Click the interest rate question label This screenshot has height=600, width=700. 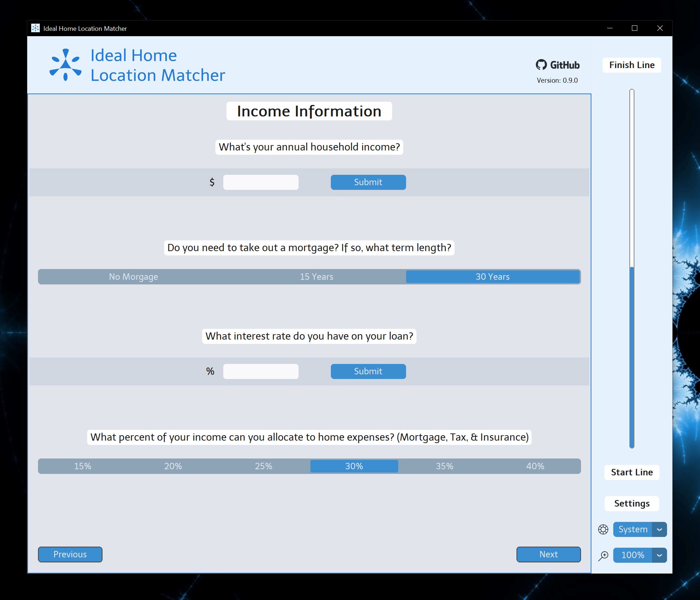(x=309, y=336)
